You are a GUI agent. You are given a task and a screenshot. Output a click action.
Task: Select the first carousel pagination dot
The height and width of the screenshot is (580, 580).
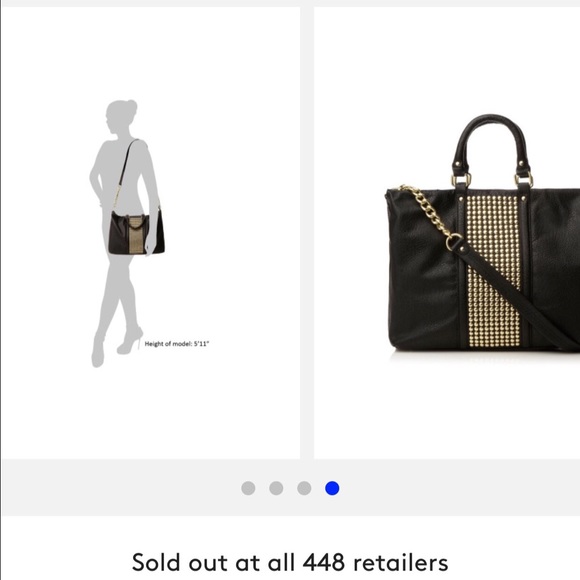(x=248, y=488)
